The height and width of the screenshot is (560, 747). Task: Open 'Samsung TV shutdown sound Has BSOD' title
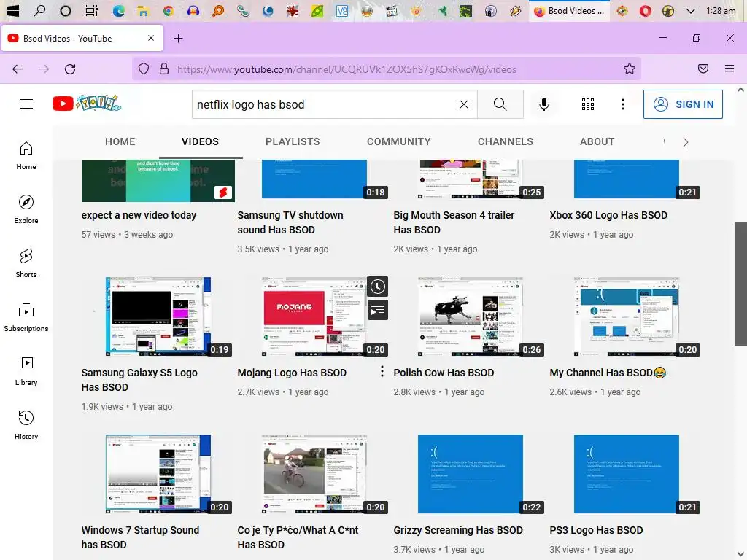(x=290, y=222)
